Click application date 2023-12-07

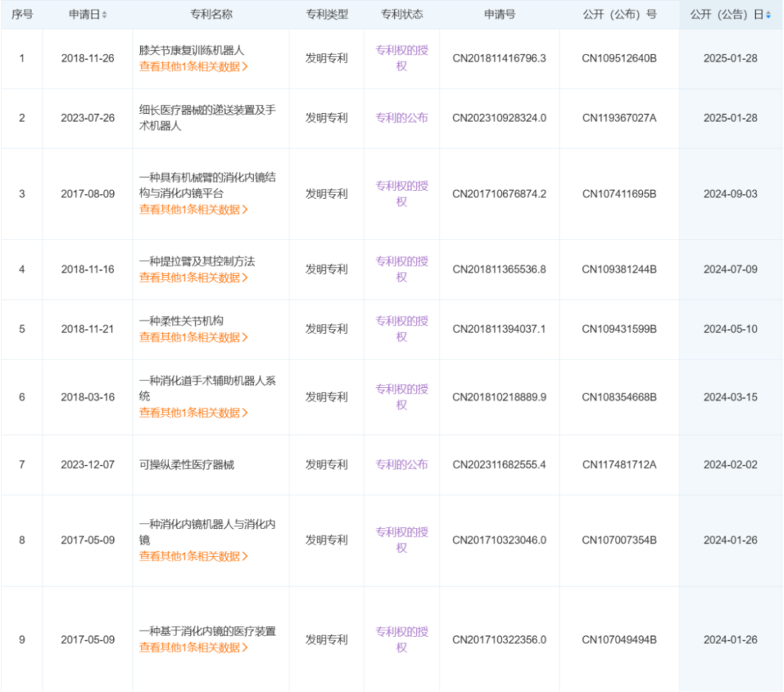(88, 465)
